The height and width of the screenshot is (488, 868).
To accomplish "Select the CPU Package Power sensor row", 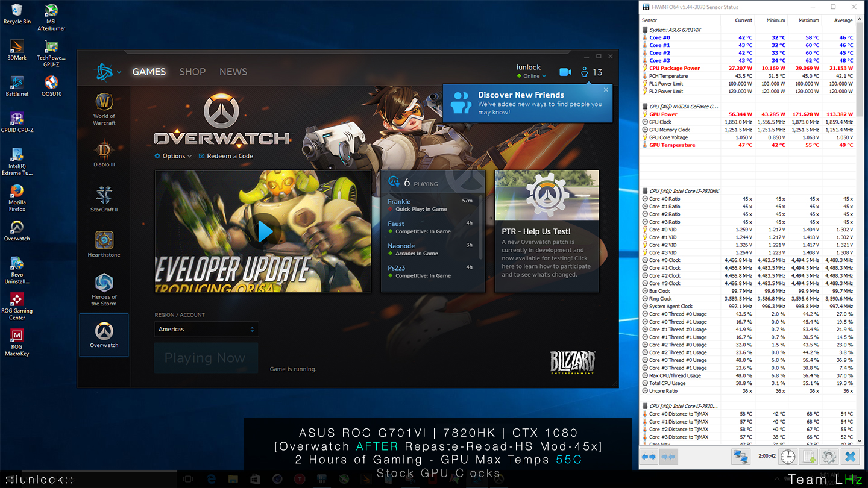I will 747,68.
